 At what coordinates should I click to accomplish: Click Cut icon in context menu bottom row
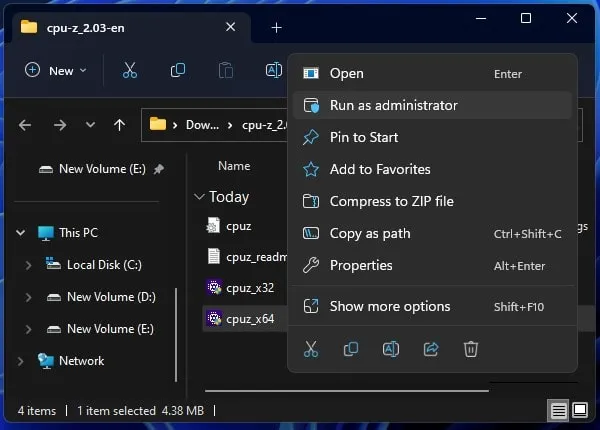coord(311,349)
